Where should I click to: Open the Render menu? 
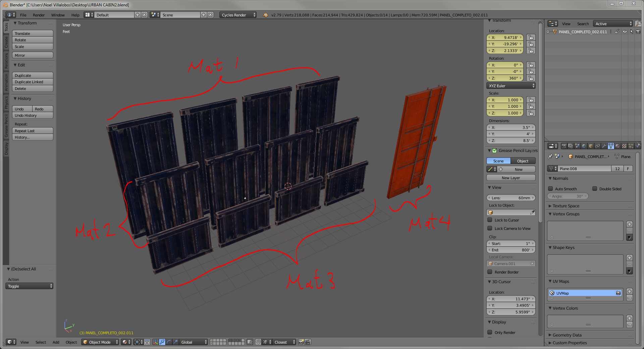[39, 15]
